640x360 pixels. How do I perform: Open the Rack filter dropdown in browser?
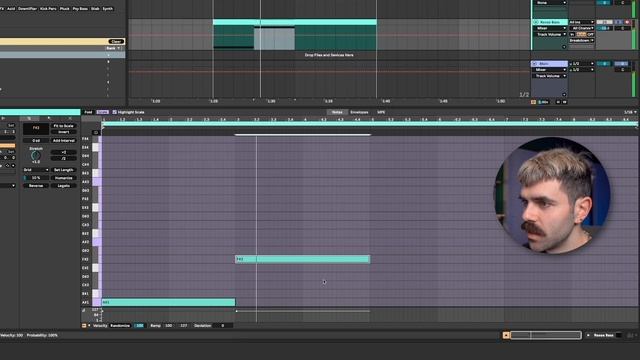pyautogui.click(x=113, y=48)
